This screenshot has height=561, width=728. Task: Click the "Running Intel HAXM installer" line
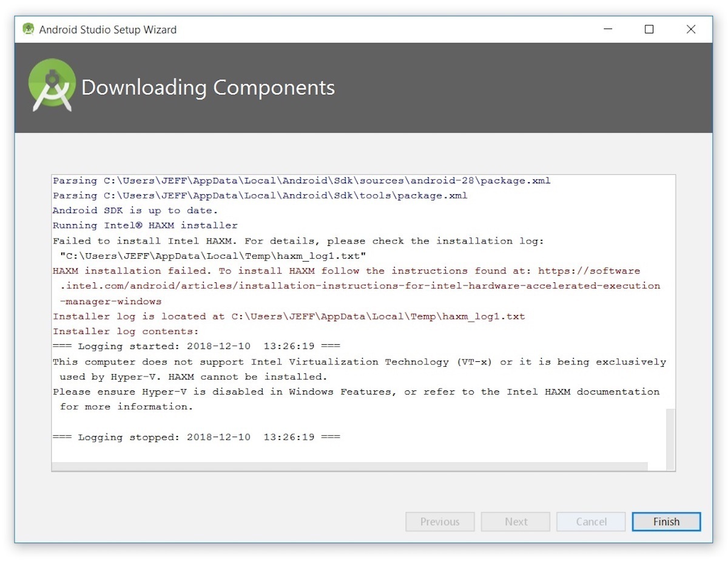[145, 226]
